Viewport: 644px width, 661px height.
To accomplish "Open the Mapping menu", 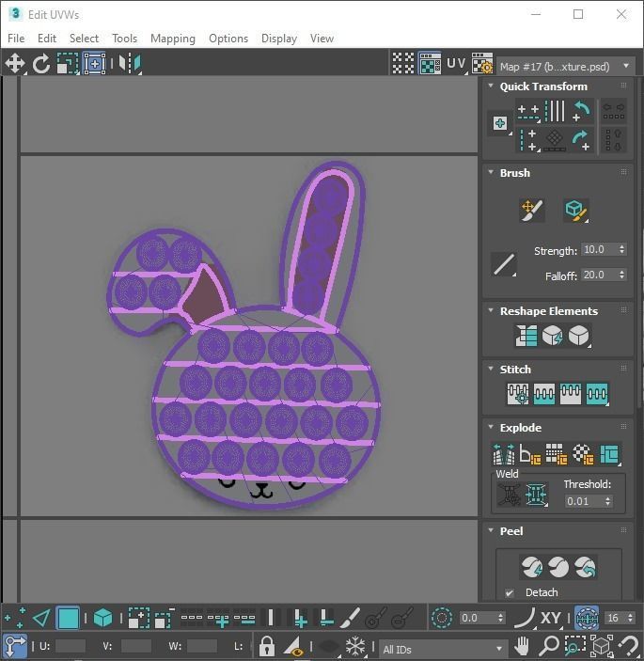I will tap(173, 39).
